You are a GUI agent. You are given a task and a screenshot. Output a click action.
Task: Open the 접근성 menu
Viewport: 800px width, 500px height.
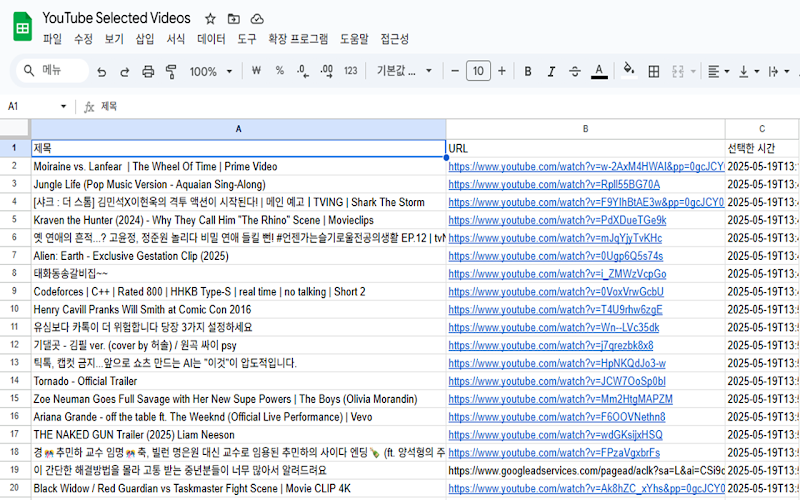click(394, 39)
